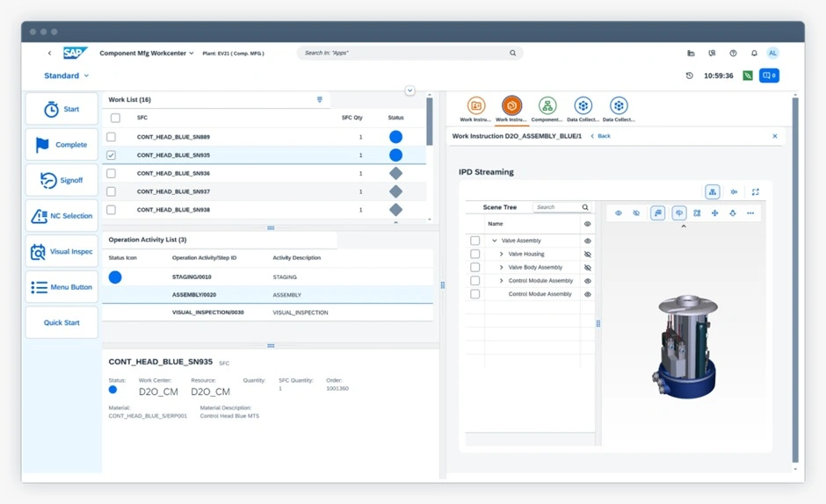Switch to the first Data Collection tab

[x=583, y=107]
